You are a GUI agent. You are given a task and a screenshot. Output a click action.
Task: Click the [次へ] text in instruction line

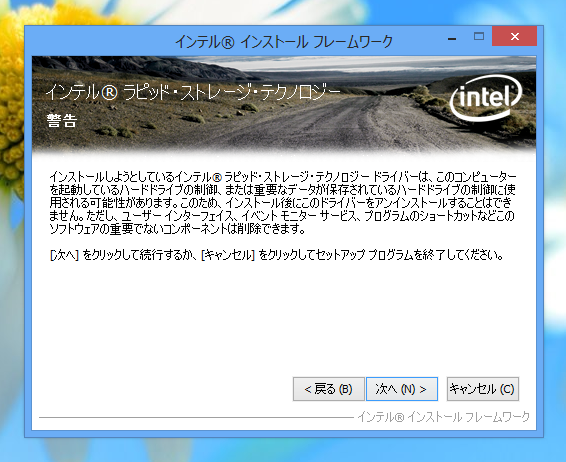click(64, 255)
